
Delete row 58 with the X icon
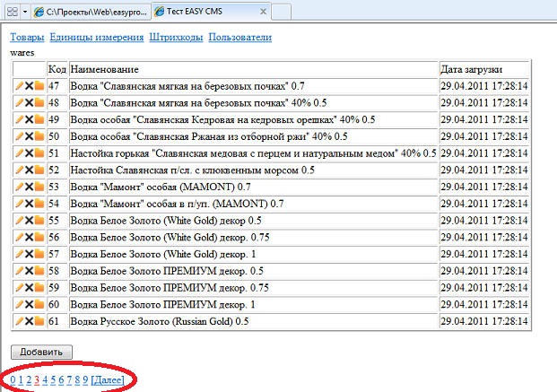click(29, 271)
